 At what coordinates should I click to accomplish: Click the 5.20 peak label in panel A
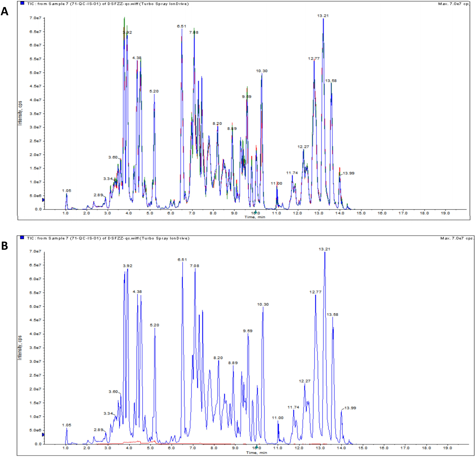[x=154, y=91]
